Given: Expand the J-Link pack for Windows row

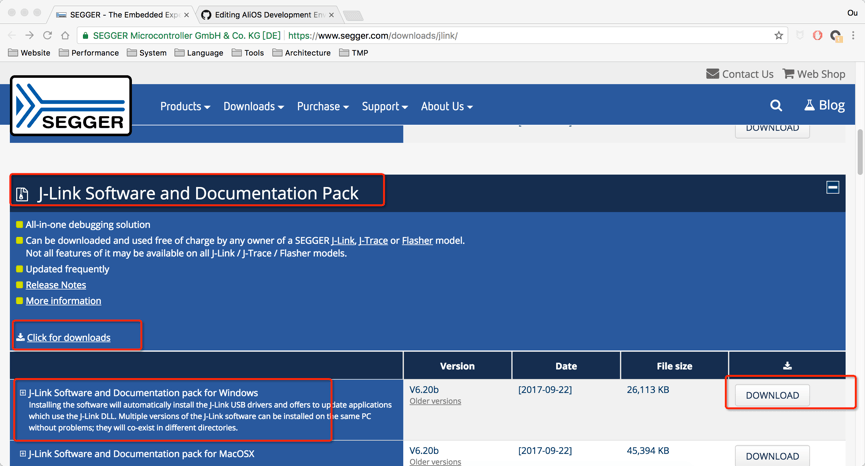Looking at the screenshot, I should pyautogui.click(x=23, y=393).
